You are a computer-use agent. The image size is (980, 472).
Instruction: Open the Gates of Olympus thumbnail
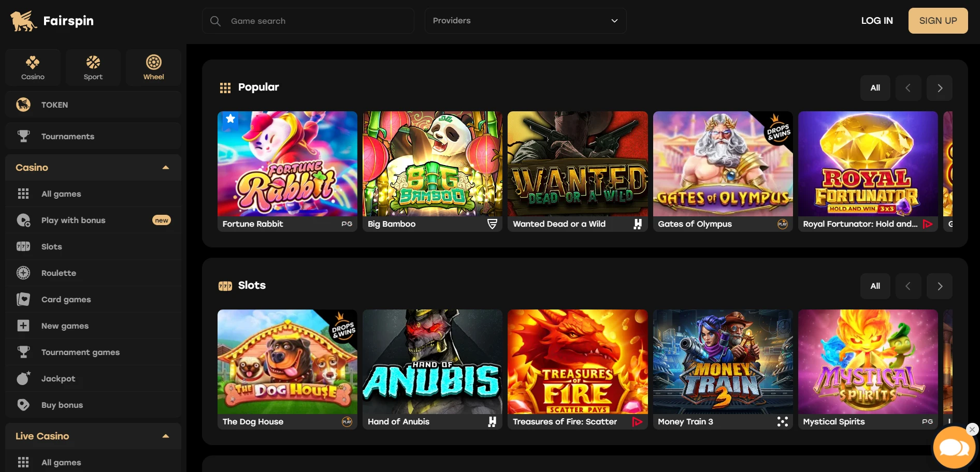(x=723, y=164)
